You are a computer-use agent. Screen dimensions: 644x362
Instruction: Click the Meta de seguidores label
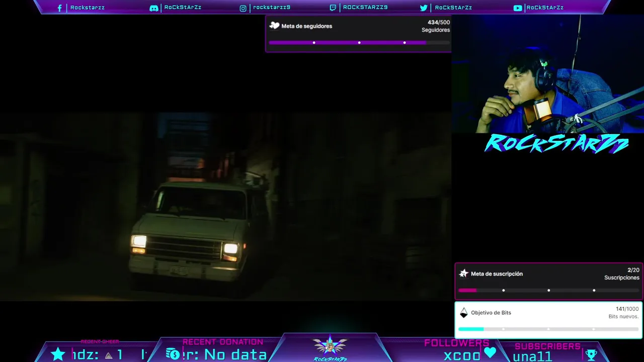click(307, 26)
